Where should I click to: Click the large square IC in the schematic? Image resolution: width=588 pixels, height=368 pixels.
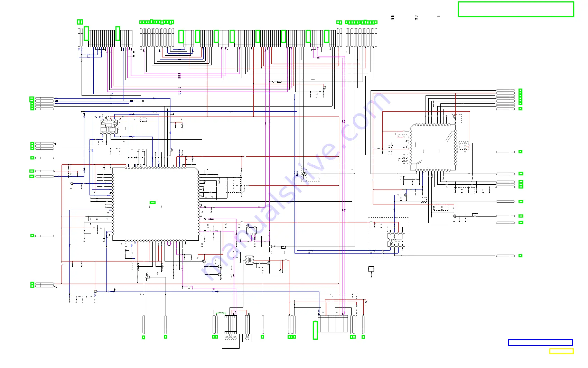click(156, 204)
